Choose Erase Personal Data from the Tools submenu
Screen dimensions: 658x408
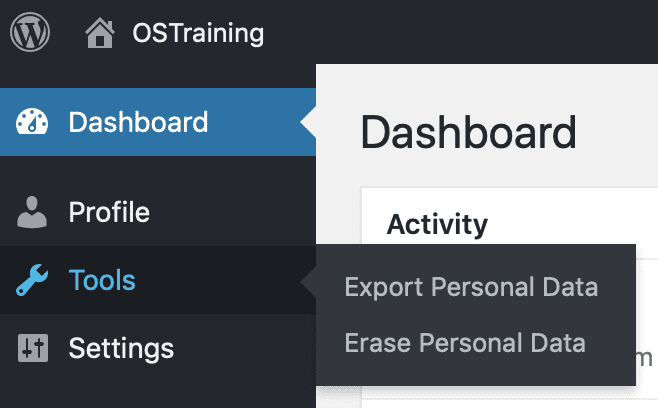click(x=465, y=344)
